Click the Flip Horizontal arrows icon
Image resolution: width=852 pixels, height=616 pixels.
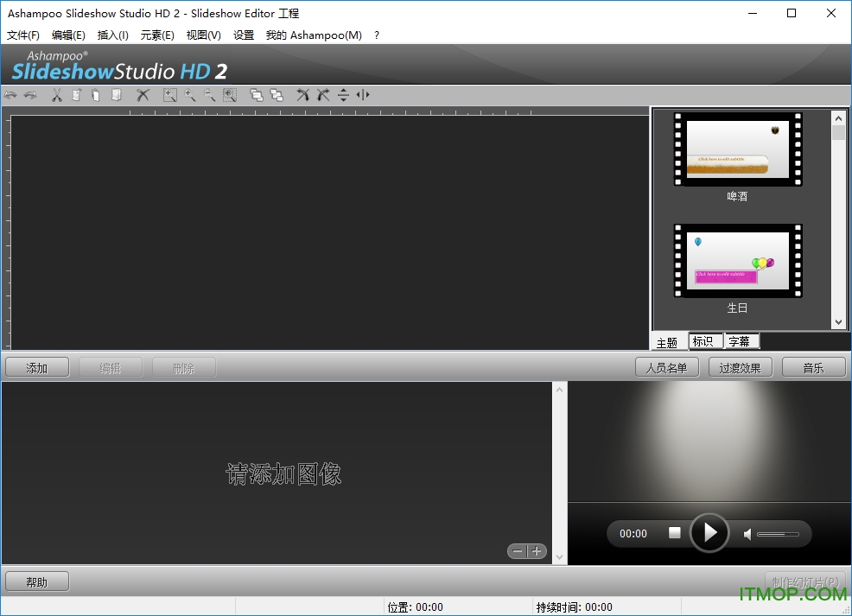click(363, 95)
